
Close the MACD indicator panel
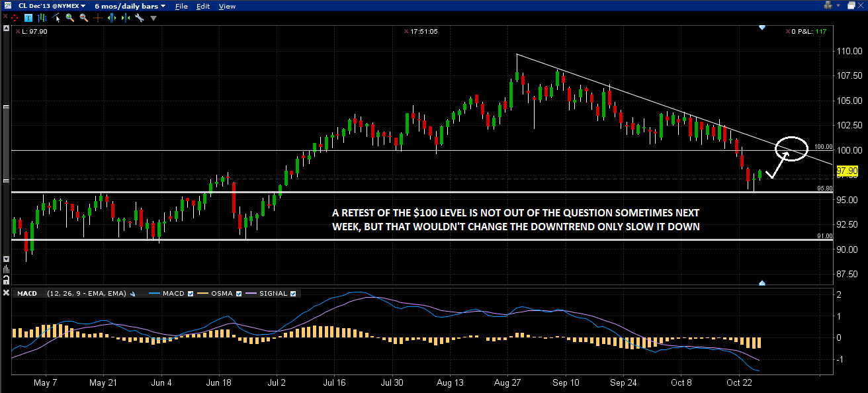(x=6, y=294)
